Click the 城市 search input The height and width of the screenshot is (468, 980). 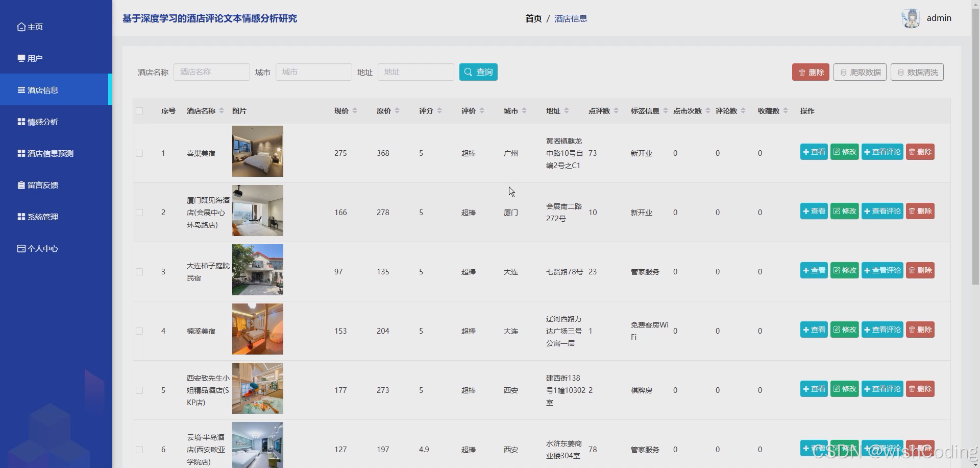point(314,72)
